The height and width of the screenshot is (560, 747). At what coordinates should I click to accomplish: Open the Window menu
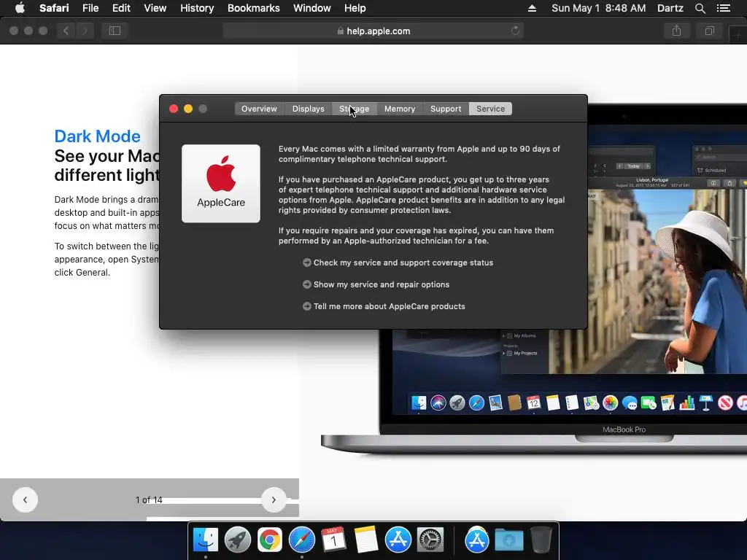pos(311,8)
